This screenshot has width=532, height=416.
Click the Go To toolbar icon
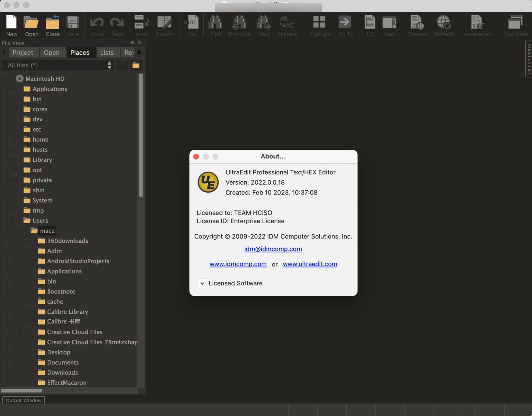pyautogui.click(x=345, y=26)
